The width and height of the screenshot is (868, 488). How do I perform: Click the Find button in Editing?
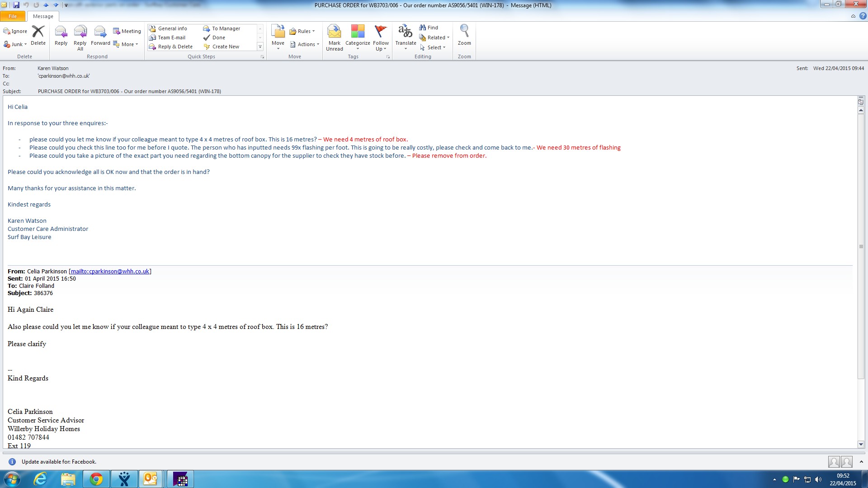click(429, 28)
